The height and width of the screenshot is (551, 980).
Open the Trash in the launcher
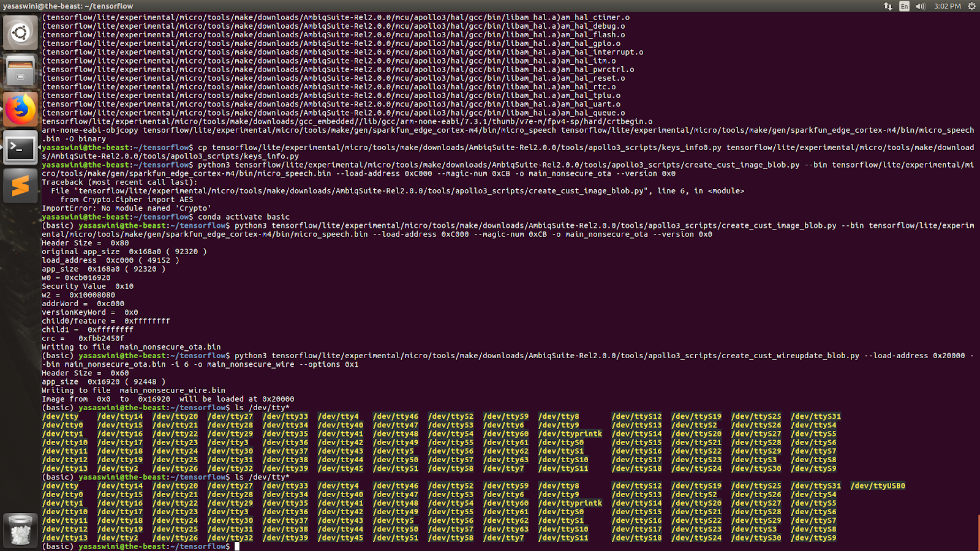[20, 530]
